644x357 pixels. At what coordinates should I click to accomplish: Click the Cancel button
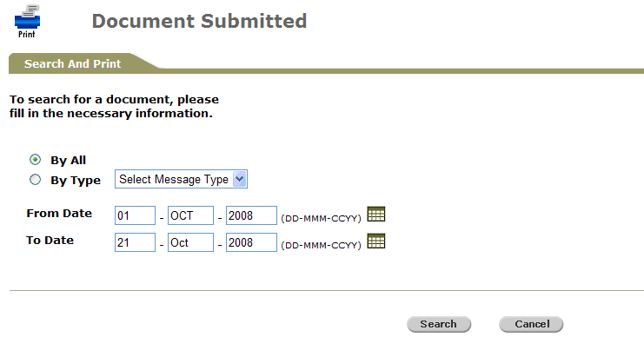click(x=531, y=324)
